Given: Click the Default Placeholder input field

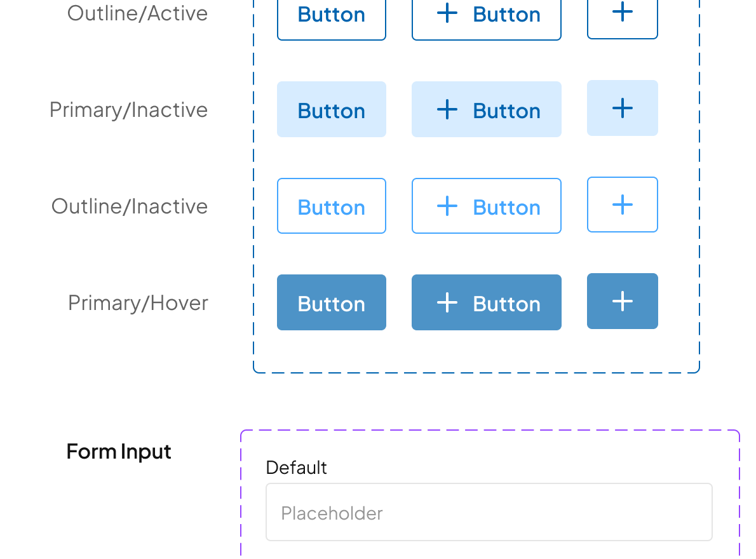Looking at the screenshot, I should (489, 512).
